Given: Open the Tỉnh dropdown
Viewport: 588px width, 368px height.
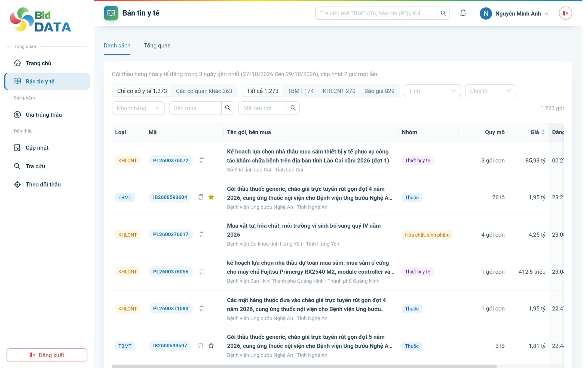Looking at the screenshot, I should coord(432,91).
